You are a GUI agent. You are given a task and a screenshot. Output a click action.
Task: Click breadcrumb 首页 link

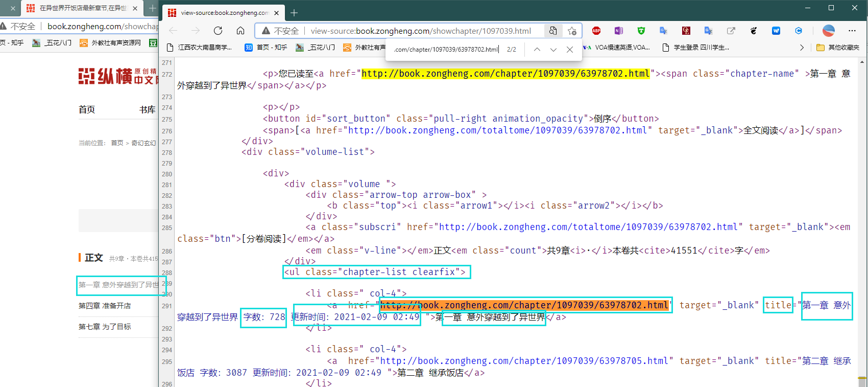[x=117, y=143]
